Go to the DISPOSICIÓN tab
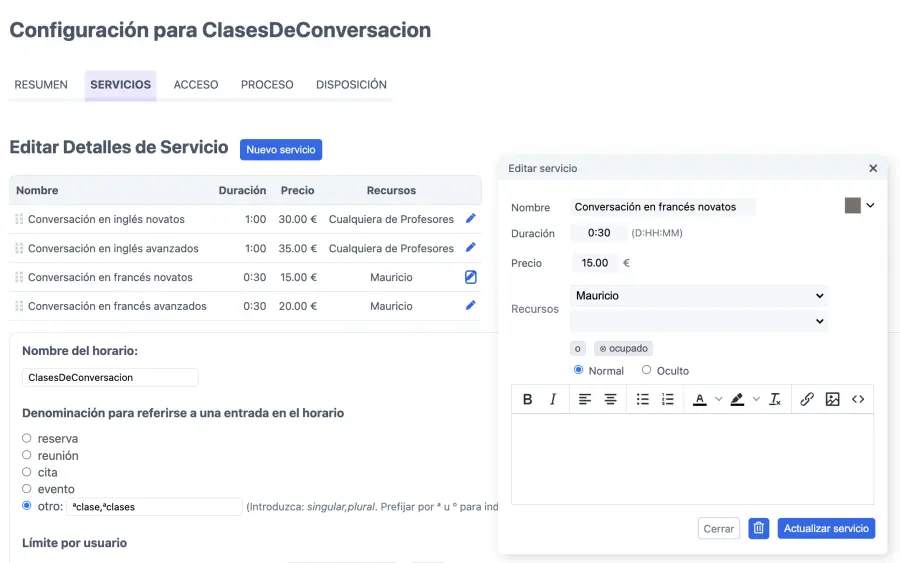This screenshot has width=900, height=563. click(351, 85)
